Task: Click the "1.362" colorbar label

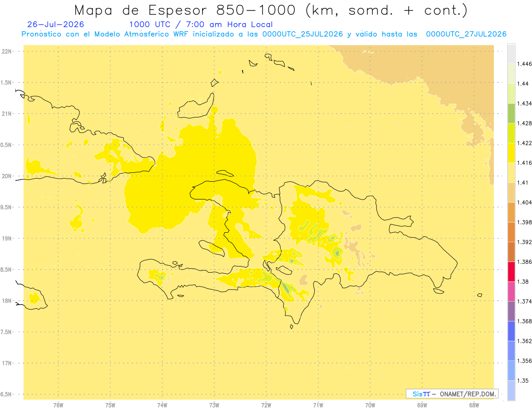Action: pos(524,341)
